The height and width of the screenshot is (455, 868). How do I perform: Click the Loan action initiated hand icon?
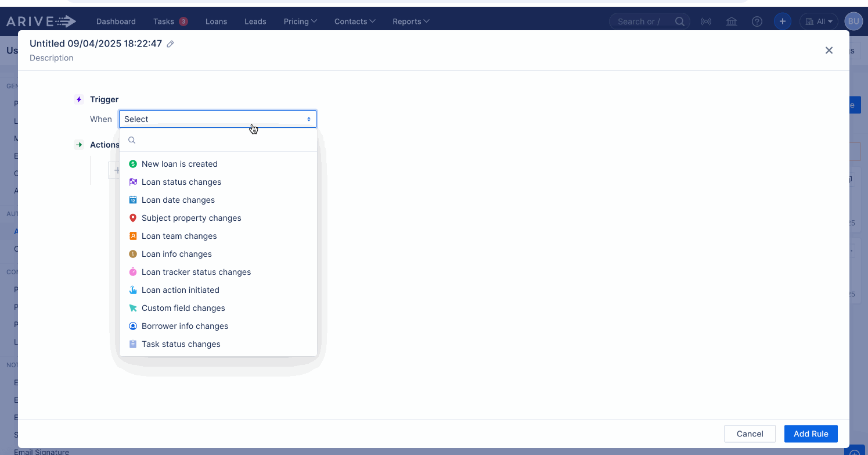pyautogui.click(x=133, y=290)
